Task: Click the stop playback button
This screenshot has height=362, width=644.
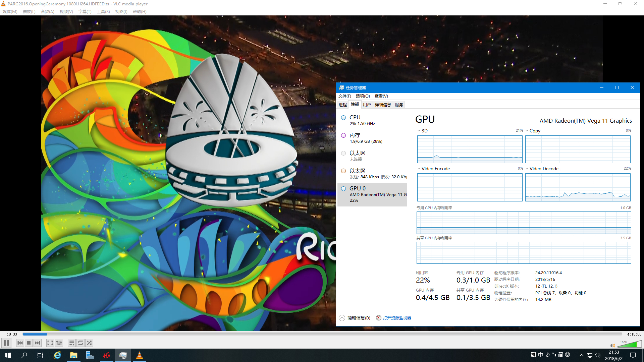Action: 29,343
